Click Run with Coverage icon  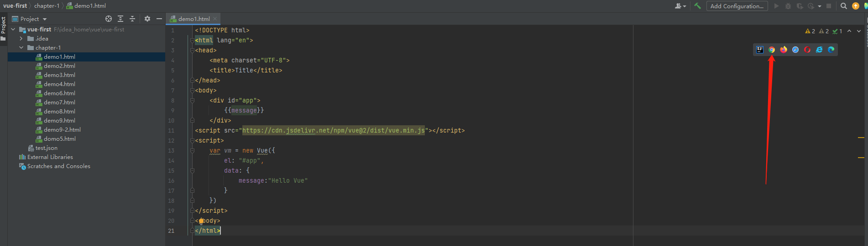[800, 6]
